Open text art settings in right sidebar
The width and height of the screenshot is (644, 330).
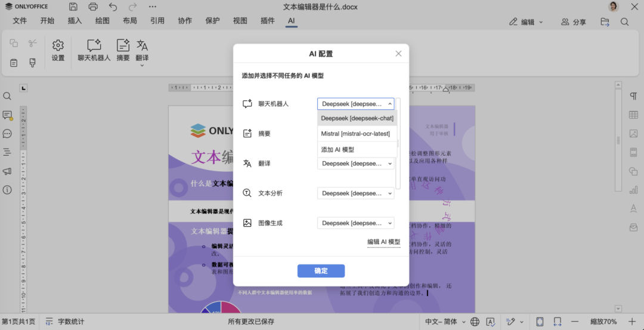coord(633,208)
